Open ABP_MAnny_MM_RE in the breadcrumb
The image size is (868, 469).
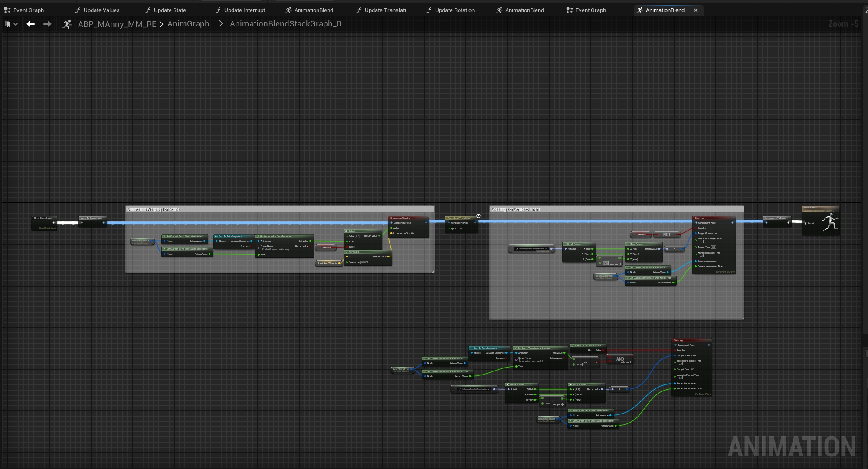pyautogui.click(x=117, y=24)
